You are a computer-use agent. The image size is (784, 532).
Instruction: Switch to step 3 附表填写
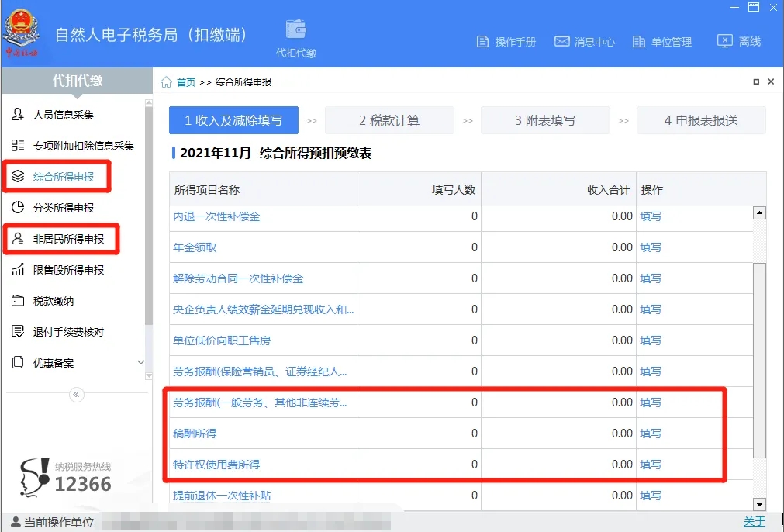coord(545,120)
